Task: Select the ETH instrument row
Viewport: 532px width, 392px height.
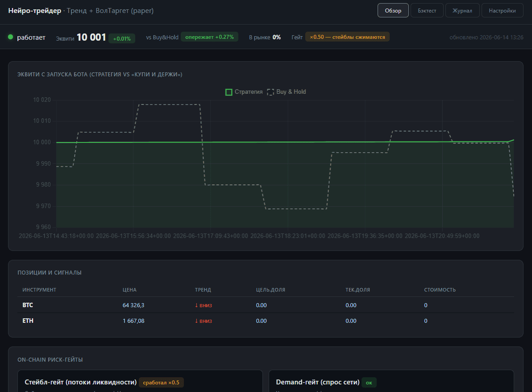Action: point(266,321)
